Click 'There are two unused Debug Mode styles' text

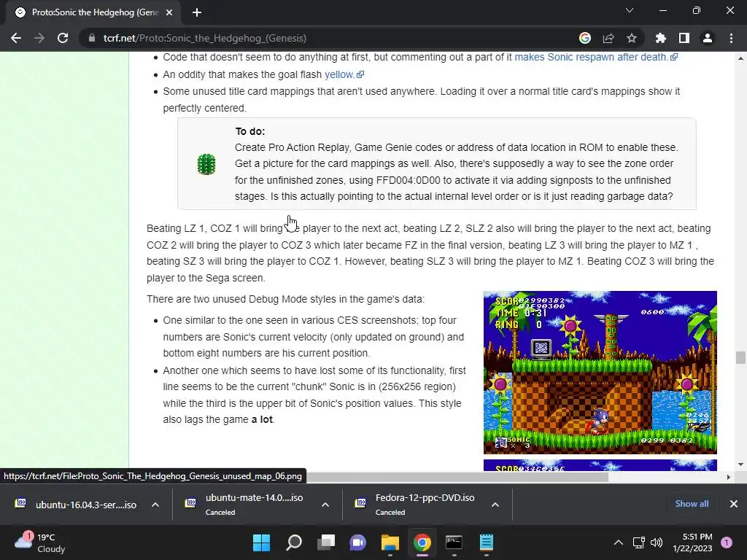pos(285,300)
